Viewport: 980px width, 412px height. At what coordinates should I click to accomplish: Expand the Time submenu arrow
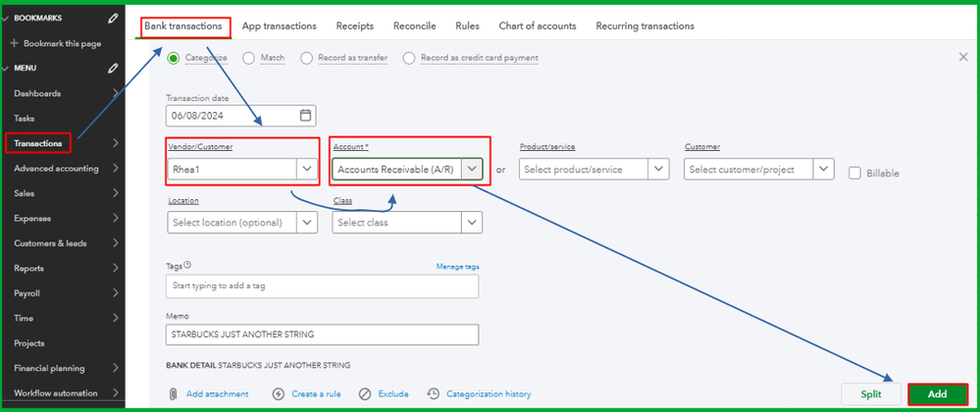pyautogui.click(x=116, y=318)
